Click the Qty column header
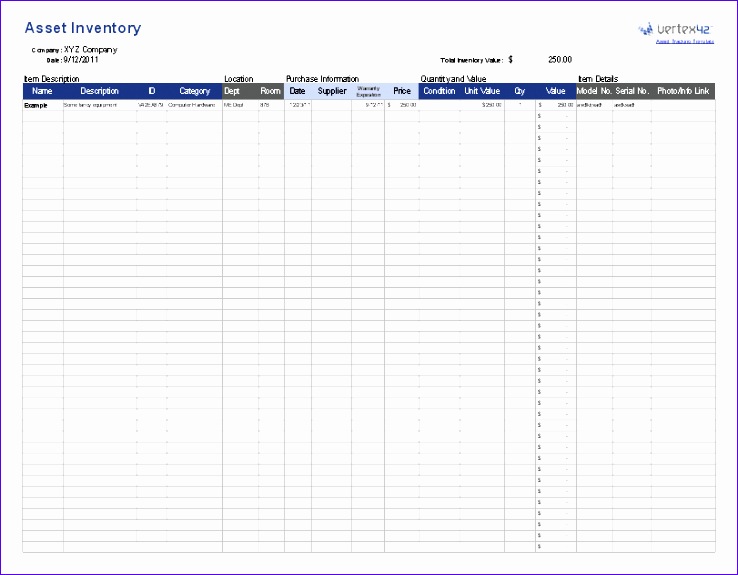738x575 pixels. 520,91
